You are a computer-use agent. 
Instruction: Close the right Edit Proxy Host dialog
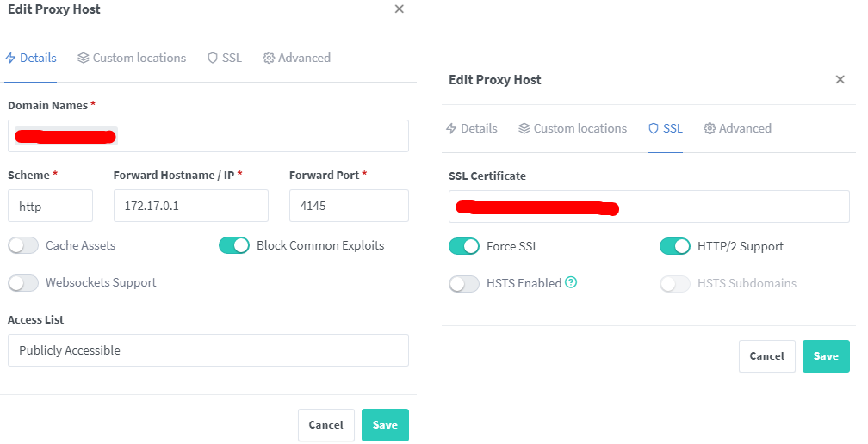click(x=840, y=80)
